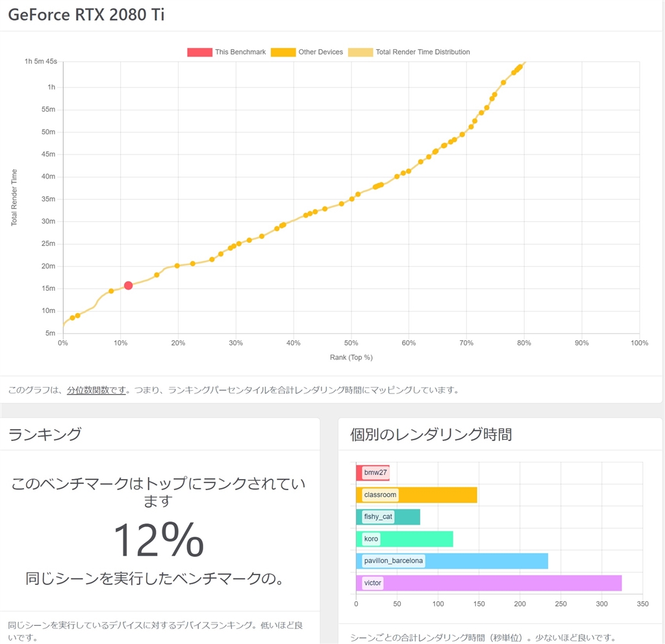Click the GeForce RTX 2080 Ti heading
Viewport: 665px width, 644px height.
pyautogui.click(x=86, y=15)
